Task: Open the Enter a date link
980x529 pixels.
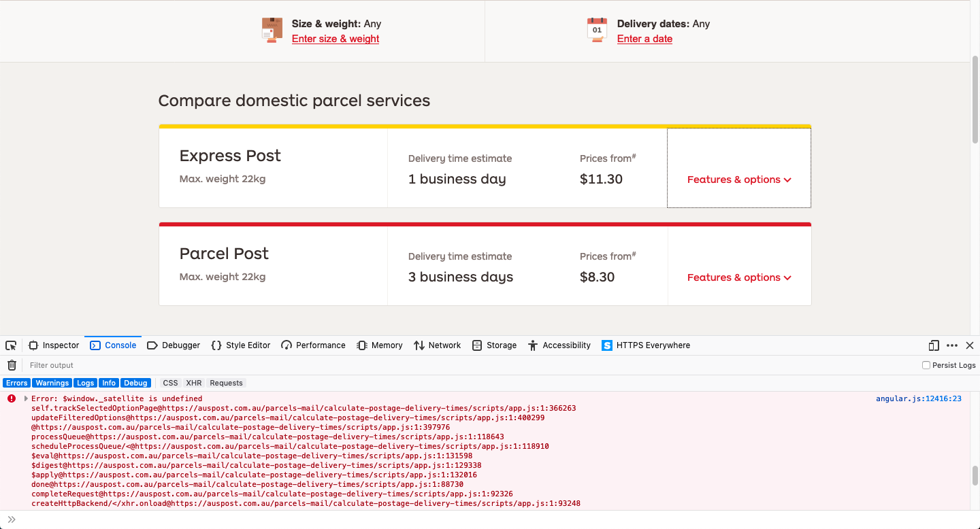Action: click(644, 39)
